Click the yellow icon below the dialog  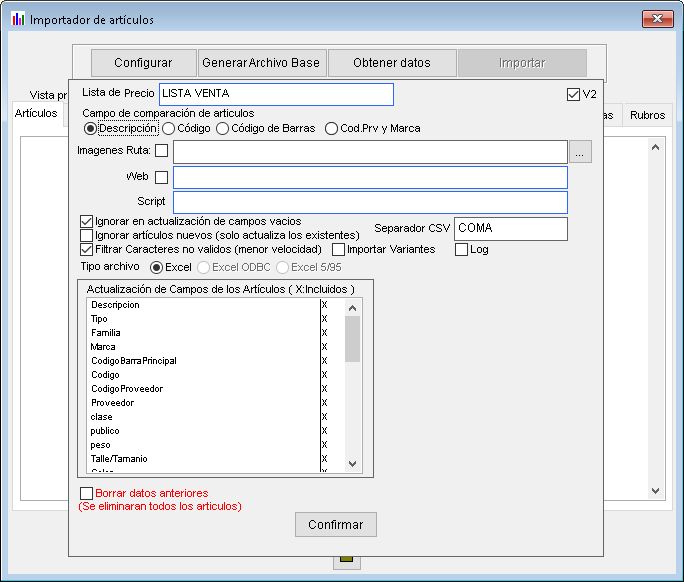tap(346, 561)
